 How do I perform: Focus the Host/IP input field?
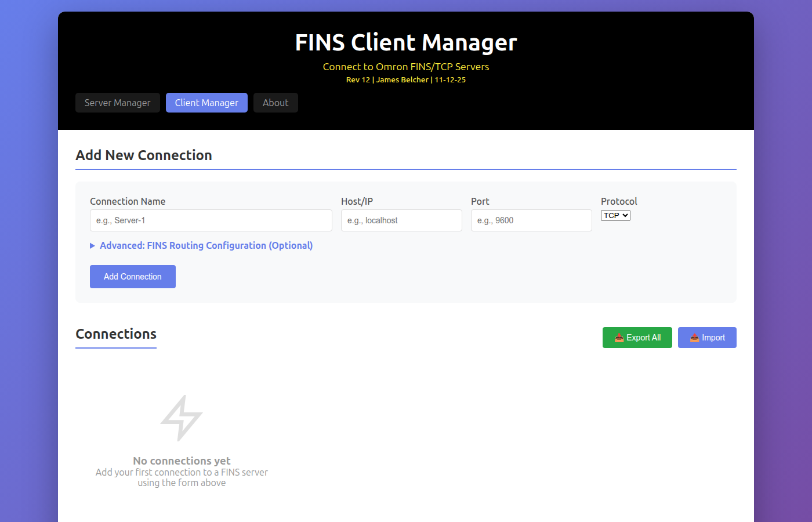click(x=401, y=220)
